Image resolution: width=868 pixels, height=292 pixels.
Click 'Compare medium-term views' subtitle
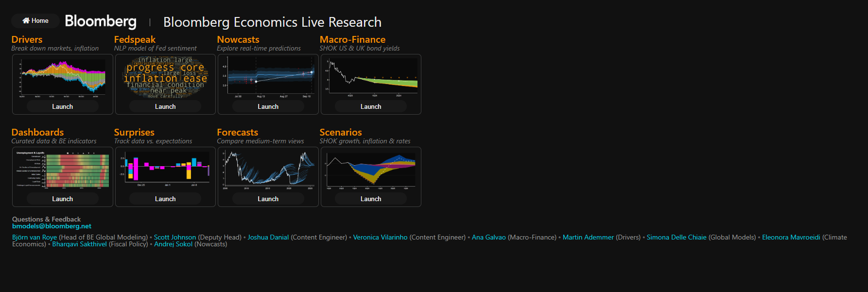(260, 141)
